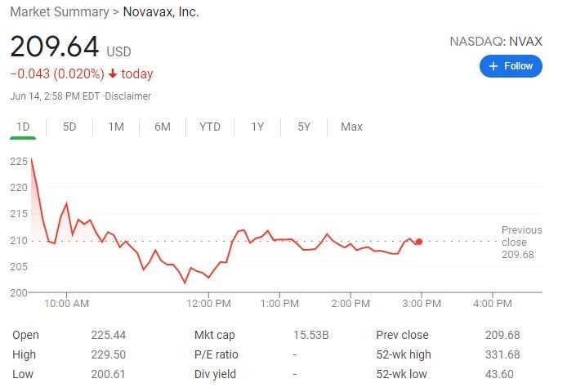Click the Mkt cap 15.53B value
Viewport: 567px width, 392px height.
pos(312,335)
